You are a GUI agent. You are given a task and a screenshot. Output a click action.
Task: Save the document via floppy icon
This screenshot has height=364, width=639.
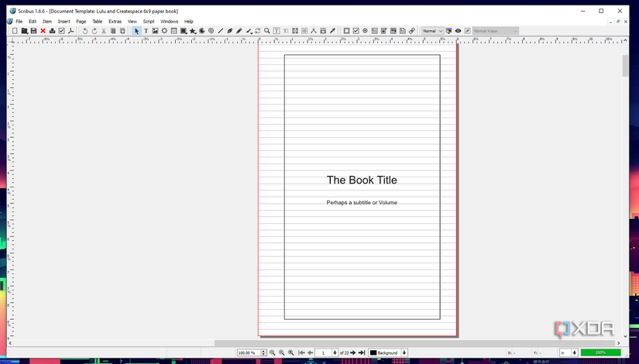click(x=33, y=31)
